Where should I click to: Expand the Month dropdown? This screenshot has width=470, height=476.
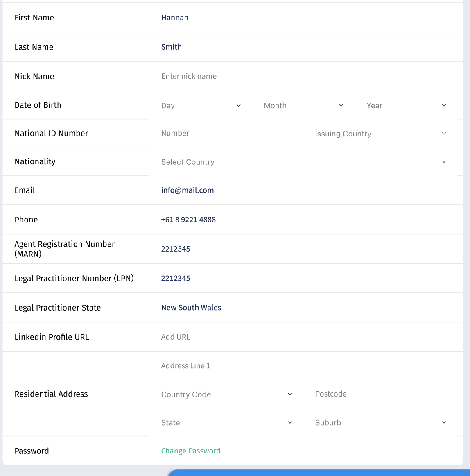303,106
